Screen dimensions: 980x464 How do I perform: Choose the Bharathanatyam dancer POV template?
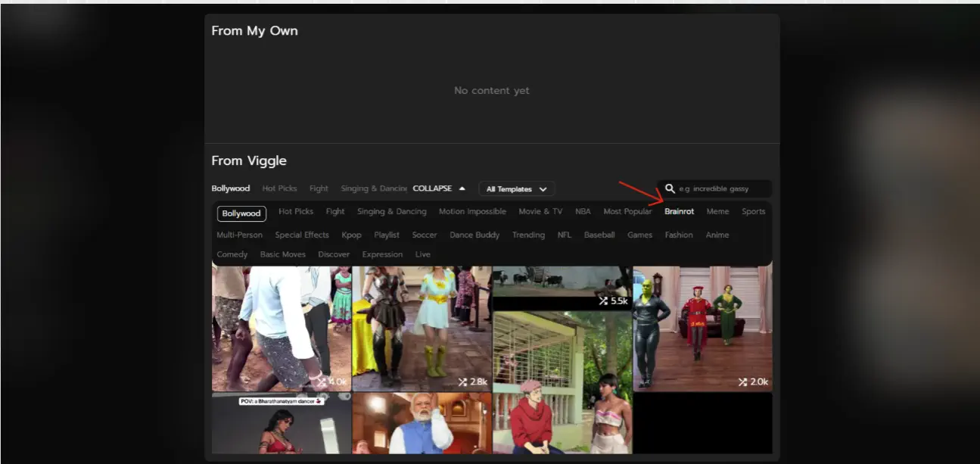[x=282, y=423]
